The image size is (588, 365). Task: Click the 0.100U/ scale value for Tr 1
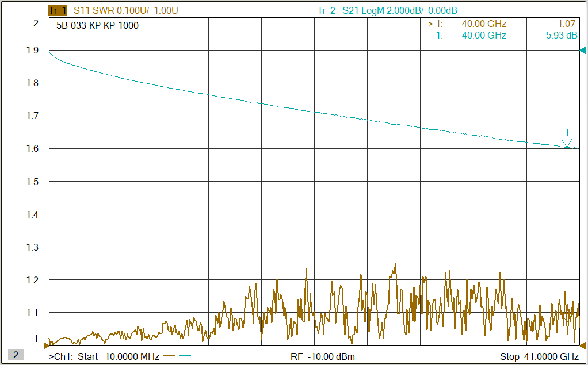[x=132, y=10]
